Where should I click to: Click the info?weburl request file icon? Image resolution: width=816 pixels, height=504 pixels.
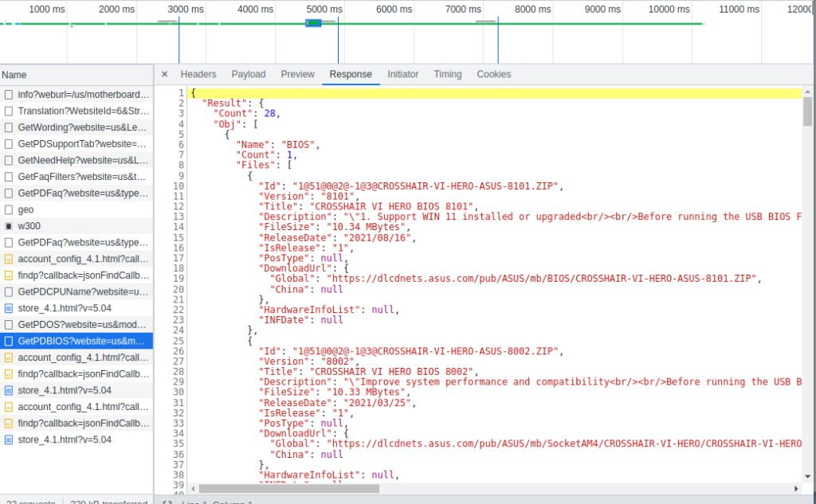pyautogui.click(x=9, y=95)
